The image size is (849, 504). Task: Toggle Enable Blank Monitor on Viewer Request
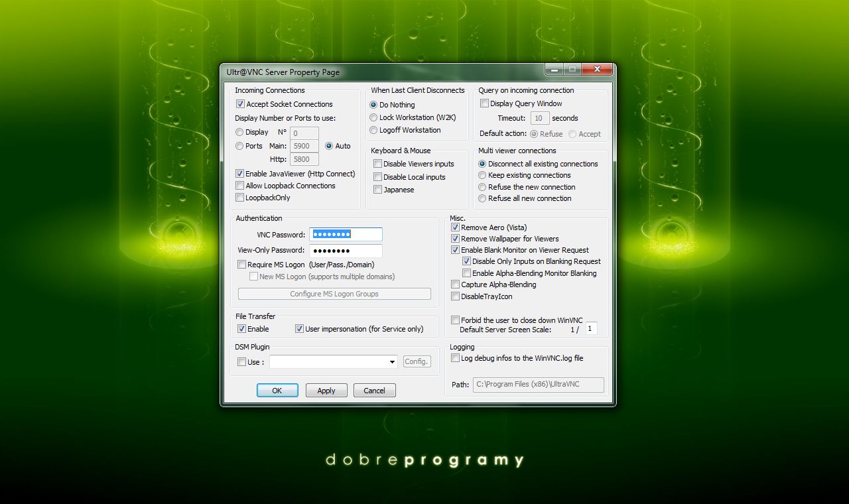455,250
